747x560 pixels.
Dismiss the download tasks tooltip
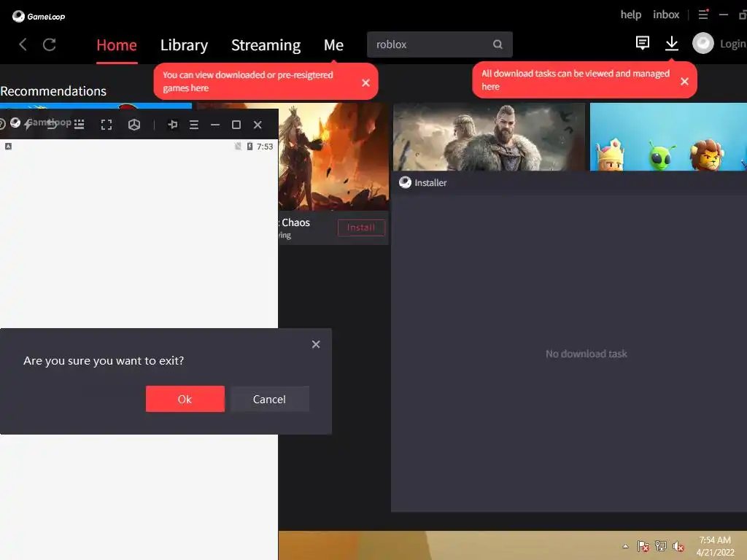pos(684,82)
